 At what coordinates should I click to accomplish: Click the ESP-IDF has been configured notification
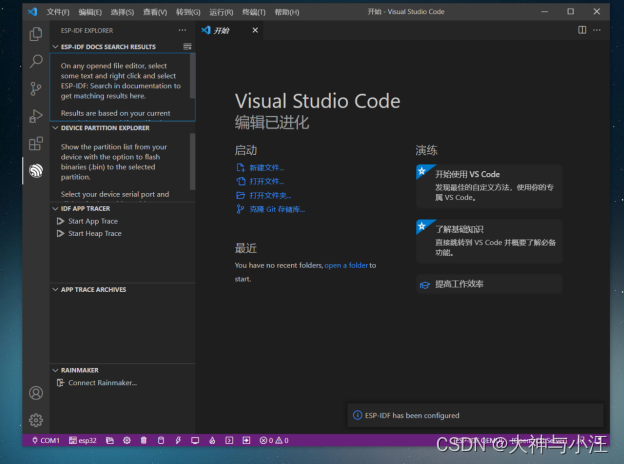point(475,415)
